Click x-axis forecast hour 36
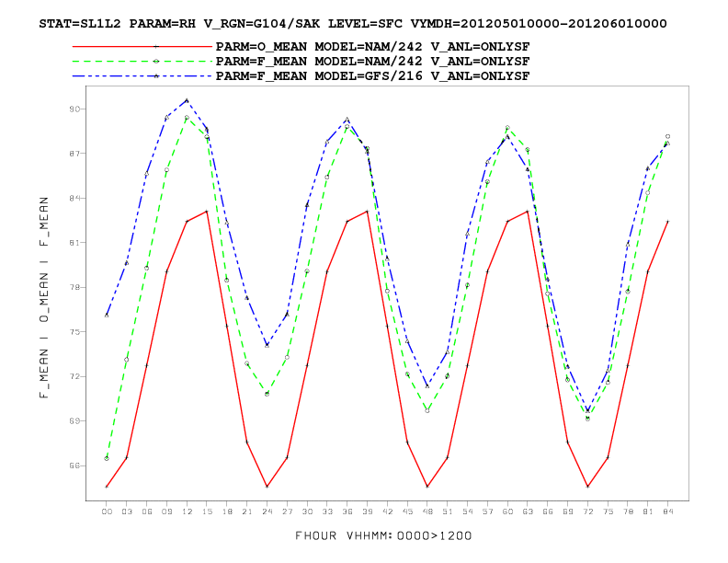This screenshot has width=728, height=563. coord(347,511)
